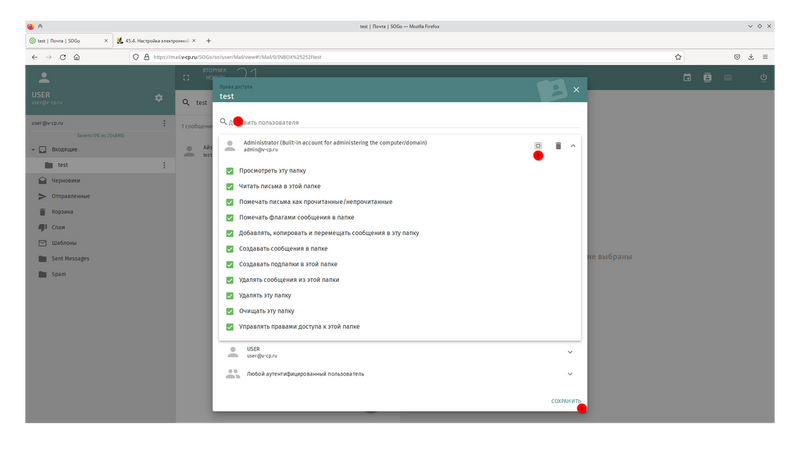
Task: Close the test access rights dialog
Action: [576, 91]
